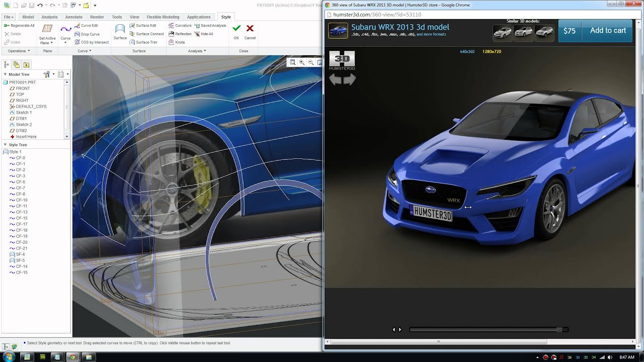Switch to the Model ribbon tab
The height and width of the screenshot is (362, 644).
pyautogui.click(x=28, y=17)
